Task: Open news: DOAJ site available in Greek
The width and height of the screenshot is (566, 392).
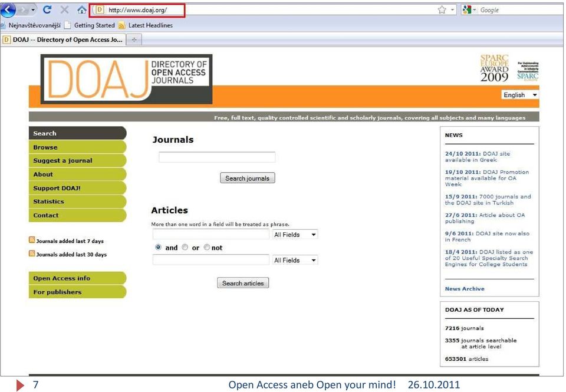Action: point(477,157)
